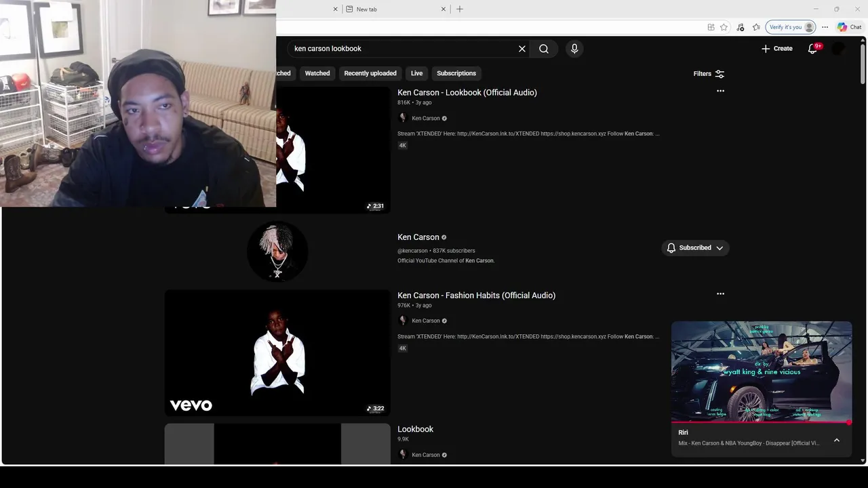Image resolution: width=868 pixels, height=488 pixels.
Task: Open the Ken Carson - Fashion Habits (Official Audio) title
Action: coord(476,295)
